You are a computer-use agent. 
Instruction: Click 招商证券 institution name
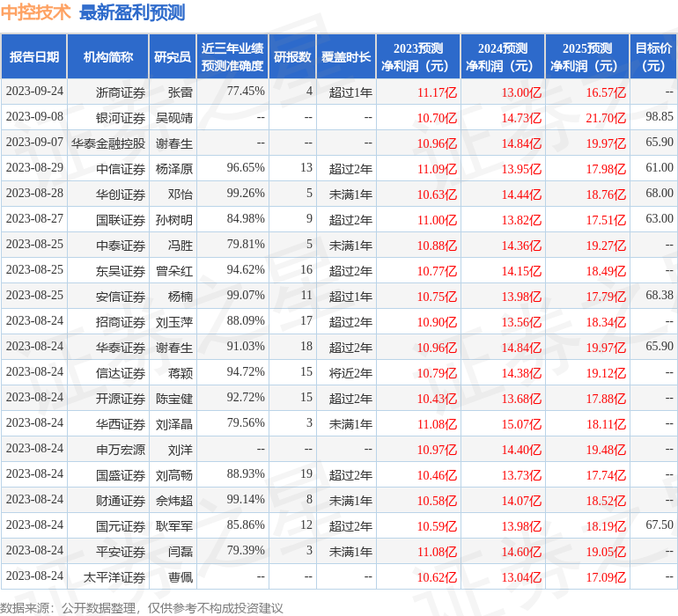coord(121,322)
